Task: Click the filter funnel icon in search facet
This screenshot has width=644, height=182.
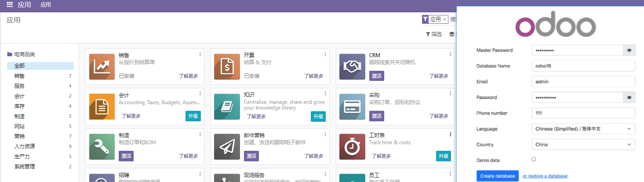Action: click(426, 19)
